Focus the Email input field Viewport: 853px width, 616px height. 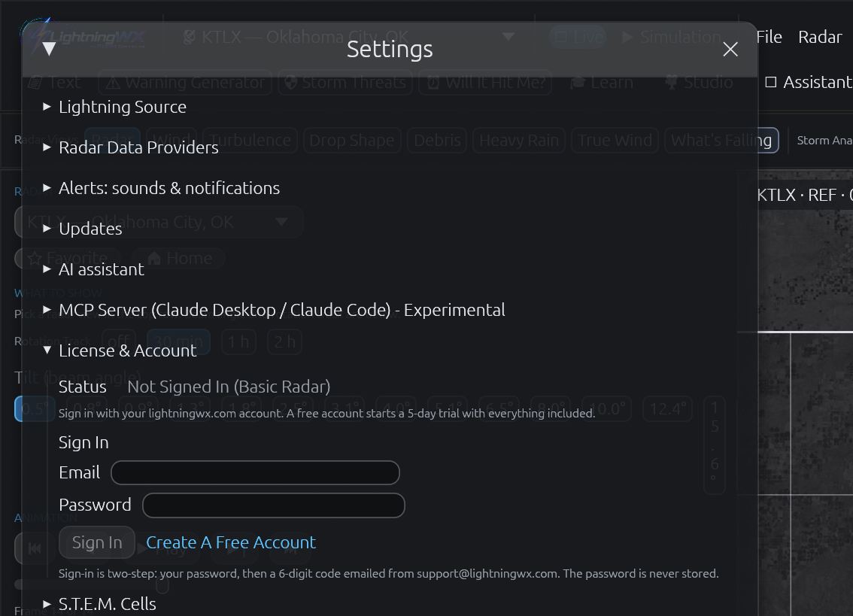(x=255, y=472)
